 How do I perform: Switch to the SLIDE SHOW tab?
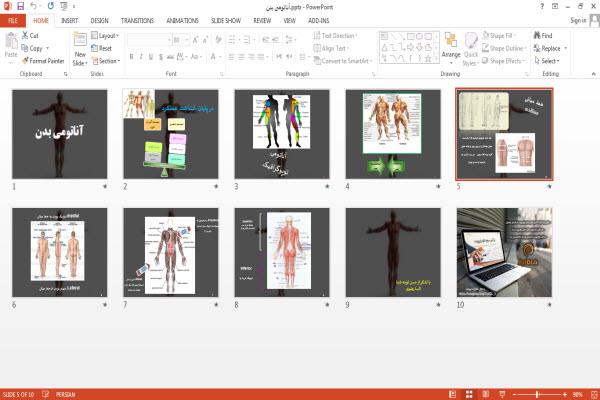pos(226,21)
